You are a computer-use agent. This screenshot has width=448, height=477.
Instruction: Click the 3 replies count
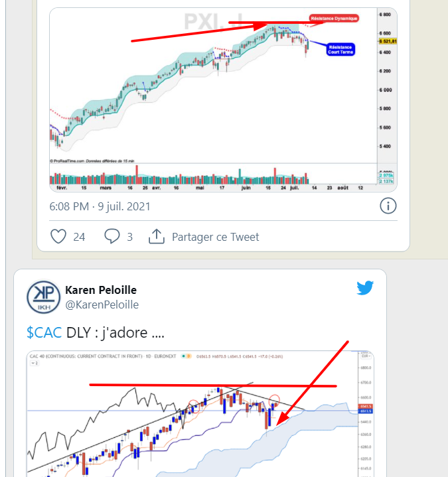pyautogui.click(x=129, y=237)
